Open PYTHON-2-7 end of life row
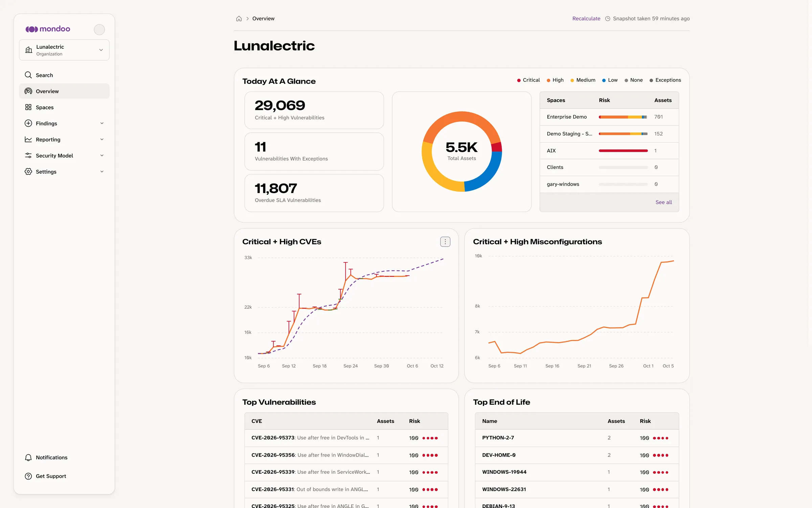 click(x=577, y=438)
